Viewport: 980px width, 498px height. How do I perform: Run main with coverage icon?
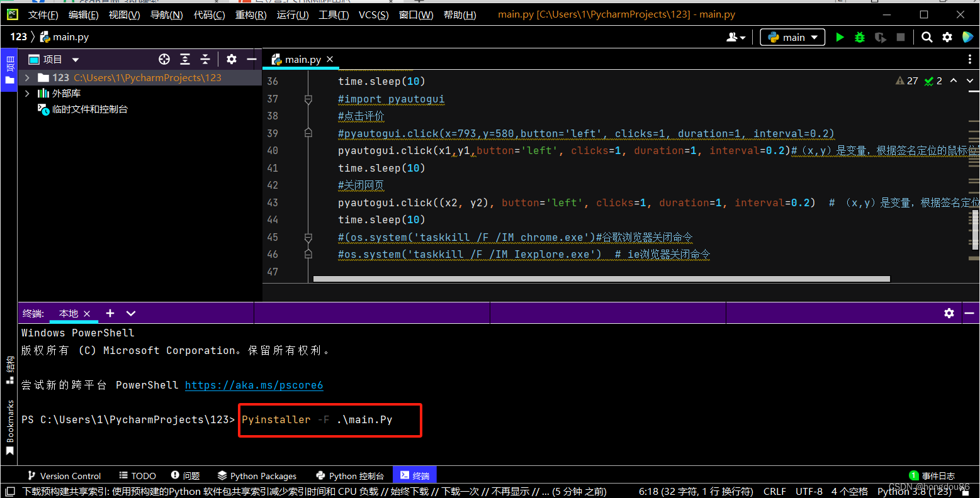pyautogui.click(x=880, y=37)
